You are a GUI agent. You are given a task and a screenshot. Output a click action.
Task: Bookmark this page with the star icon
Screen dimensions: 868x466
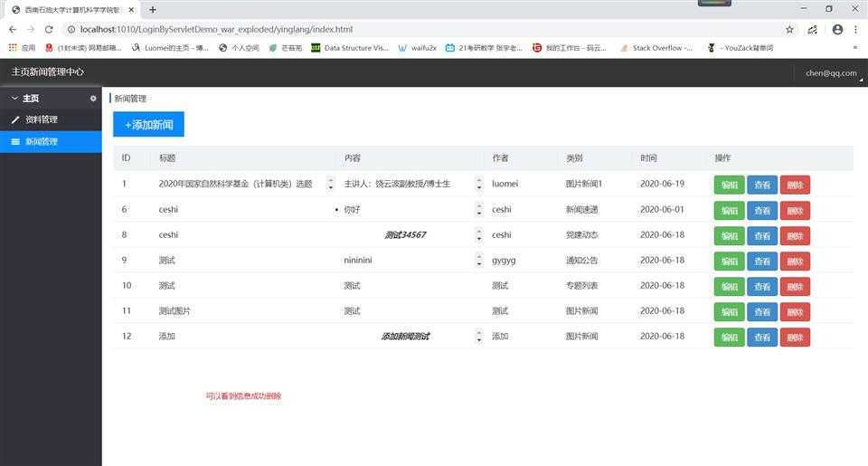[x=789, y=29]
